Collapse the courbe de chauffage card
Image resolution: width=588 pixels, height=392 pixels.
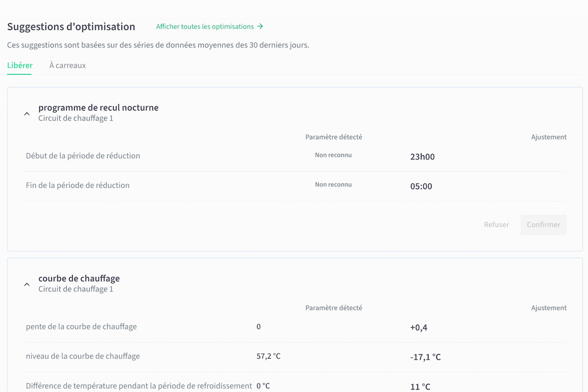pyautogui.click(x=27, y=284)
